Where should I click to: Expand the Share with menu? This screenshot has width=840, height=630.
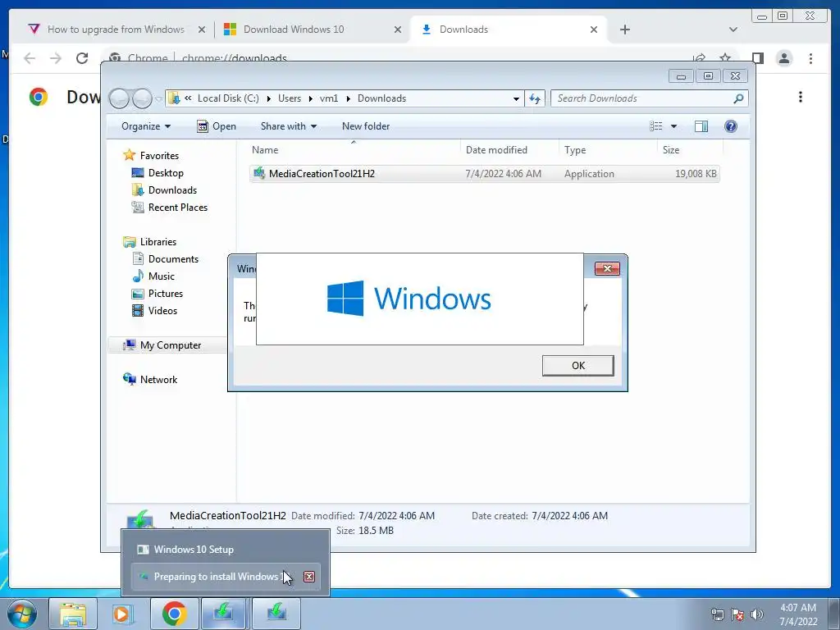[288, 126]
